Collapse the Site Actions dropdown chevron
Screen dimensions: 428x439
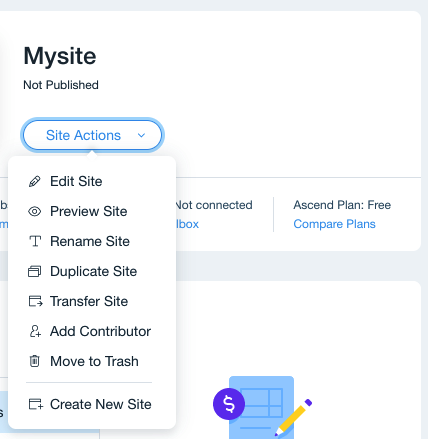pyautogui.click(x=141, y=135)
